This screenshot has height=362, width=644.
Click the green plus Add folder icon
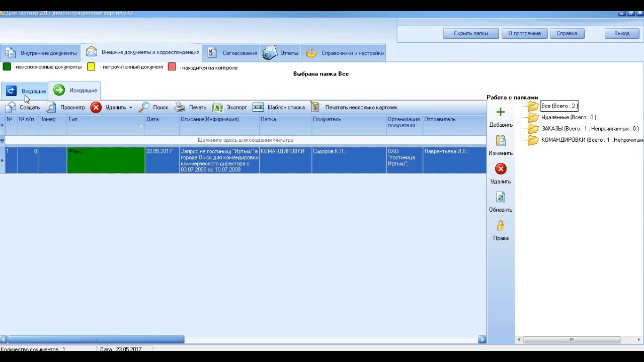pyautogui.click(x=500, y=112)
